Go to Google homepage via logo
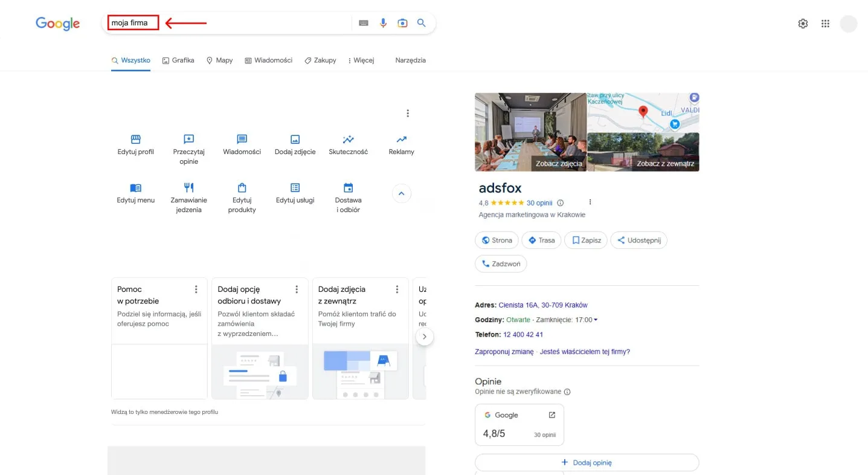868x475 pixels. pos(58,24)
